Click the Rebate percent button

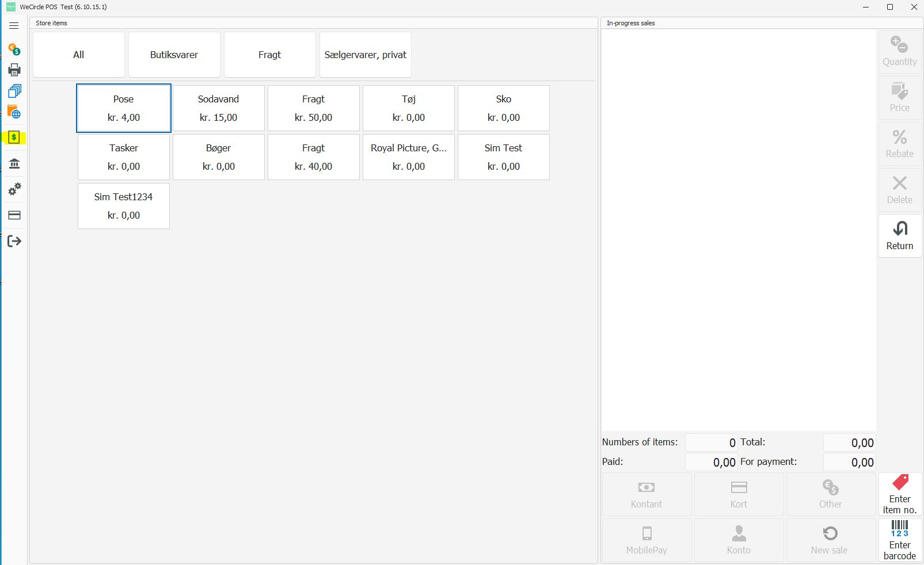[900, 143]
